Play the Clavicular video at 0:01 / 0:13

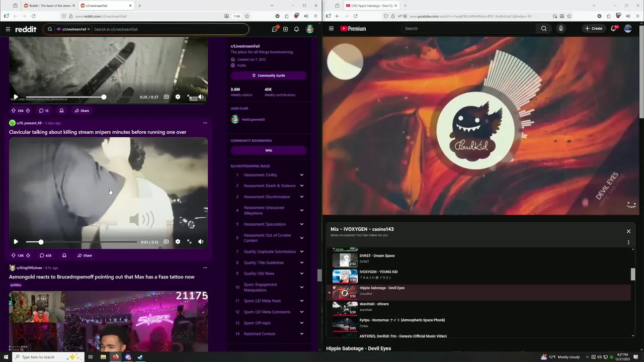point(16,242)
